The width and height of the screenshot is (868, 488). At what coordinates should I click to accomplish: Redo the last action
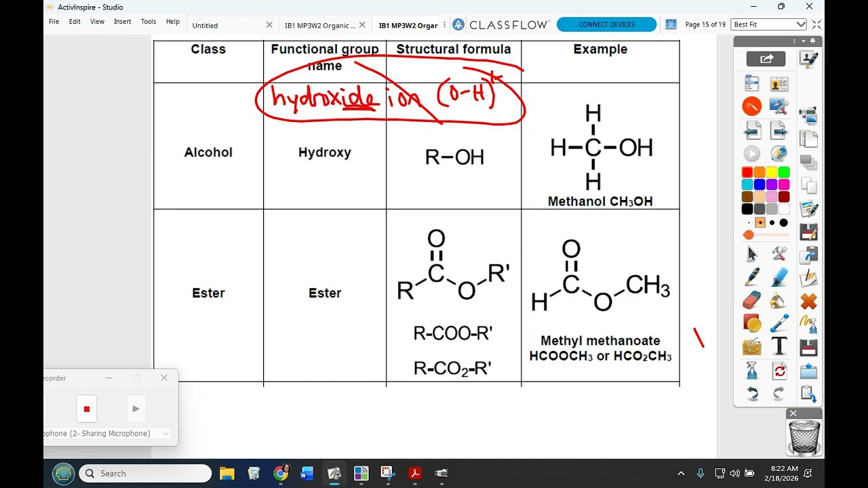click(779, 393)
